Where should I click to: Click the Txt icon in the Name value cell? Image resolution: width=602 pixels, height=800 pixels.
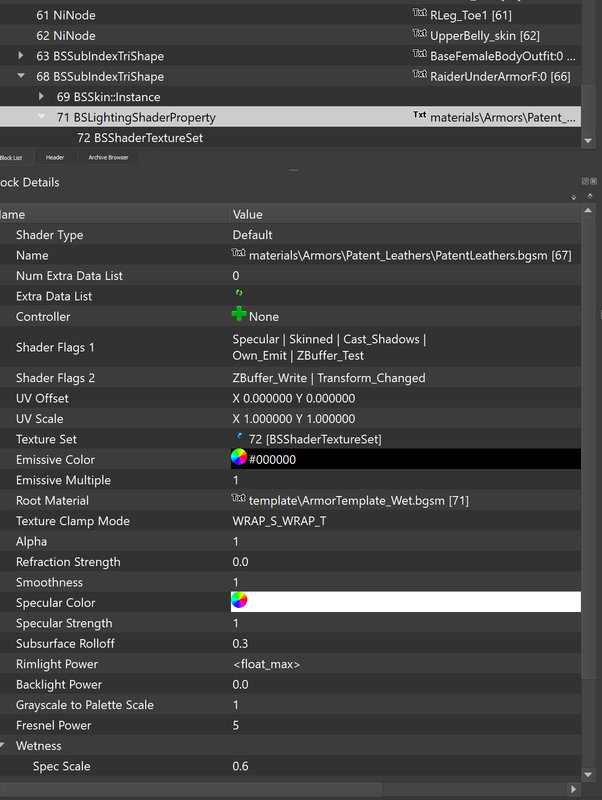click(x=238, y=253)
